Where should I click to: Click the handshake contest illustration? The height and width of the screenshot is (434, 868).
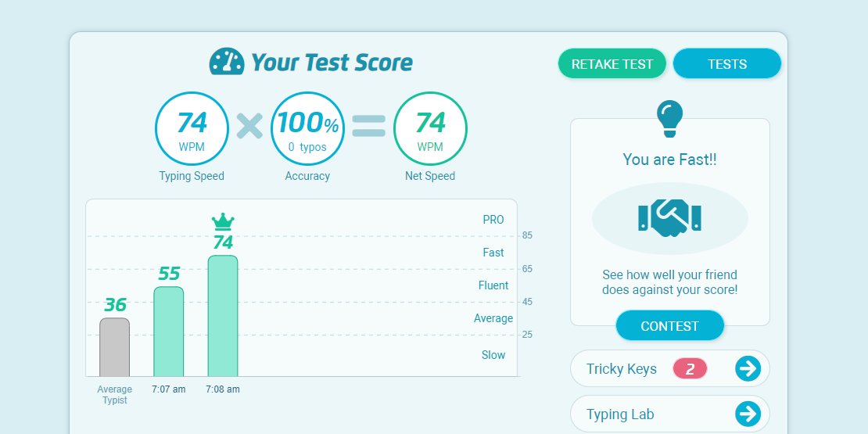click(669, 217)
